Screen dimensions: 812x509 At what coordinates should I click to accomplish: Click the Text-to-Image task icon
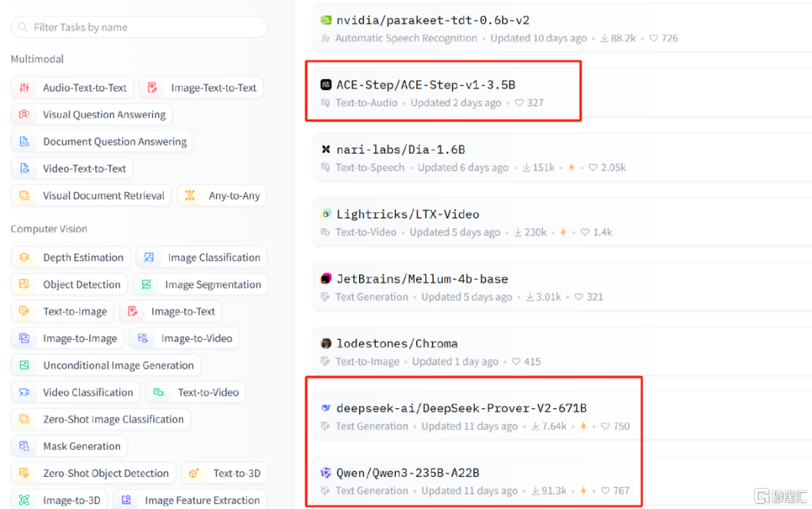[x=25, y=311]
